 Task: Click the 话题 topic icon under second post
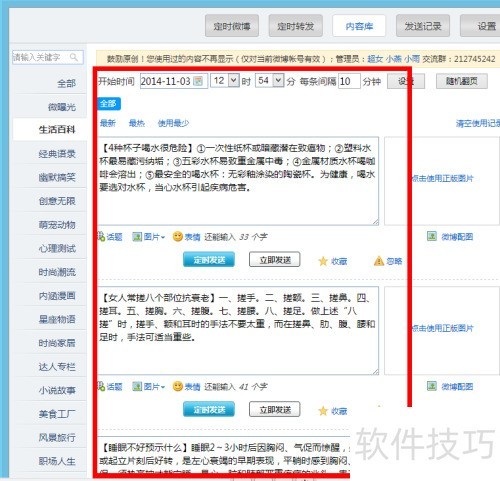101,386
